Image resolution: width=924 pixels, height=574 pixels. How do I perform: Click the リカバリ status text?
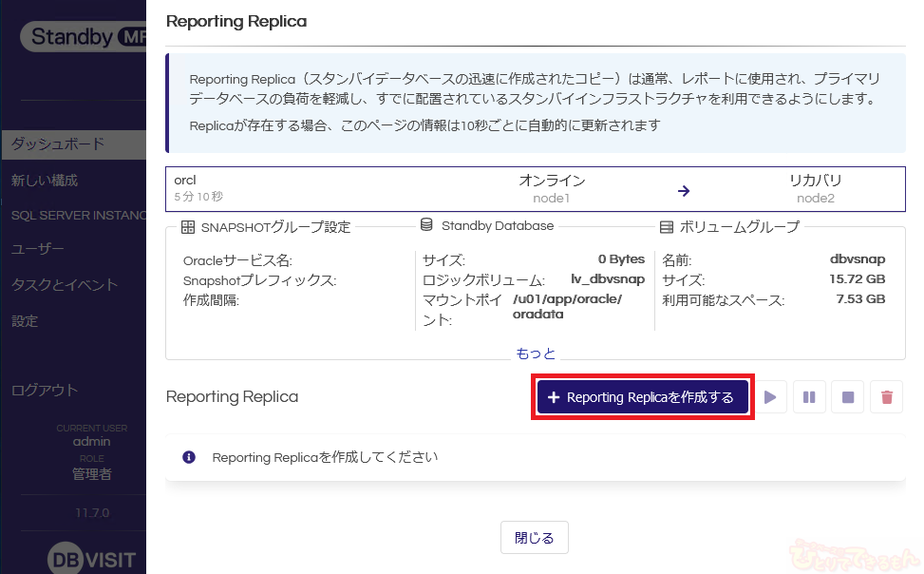pos(816,180)
